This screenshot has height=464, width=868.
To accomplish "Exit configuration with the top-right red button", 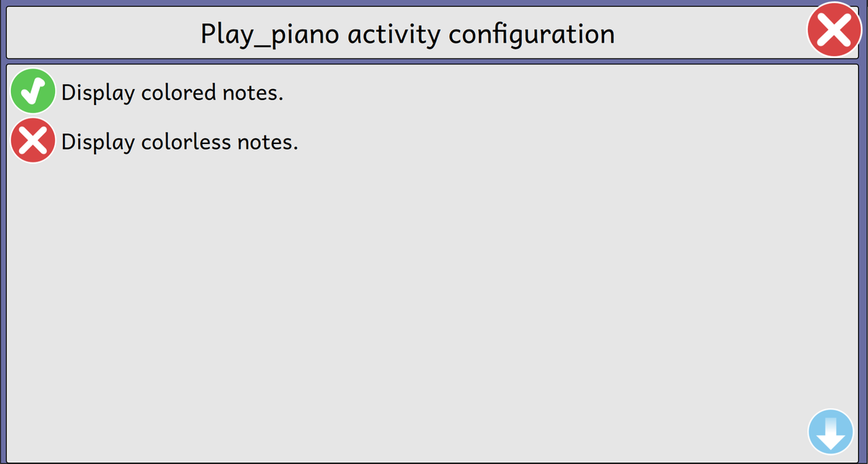I will click(833, 30).
